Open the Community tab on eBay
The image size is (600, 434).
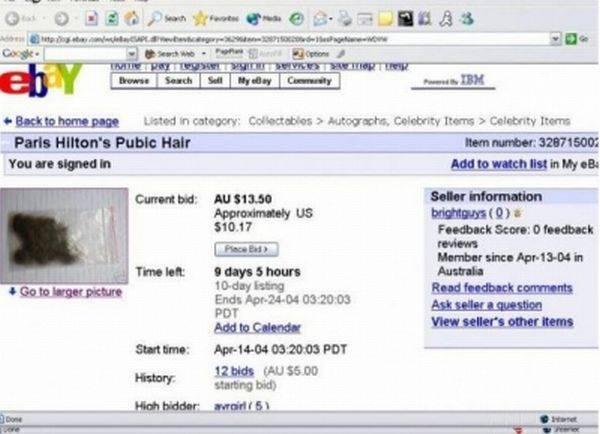tap(310, 81)
